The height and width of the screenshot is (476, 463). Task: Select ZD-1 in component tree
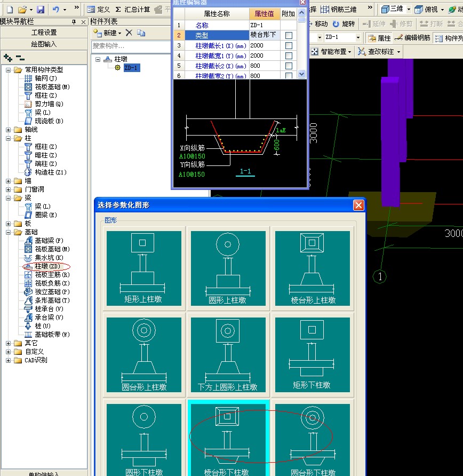(x=132, y=68)
